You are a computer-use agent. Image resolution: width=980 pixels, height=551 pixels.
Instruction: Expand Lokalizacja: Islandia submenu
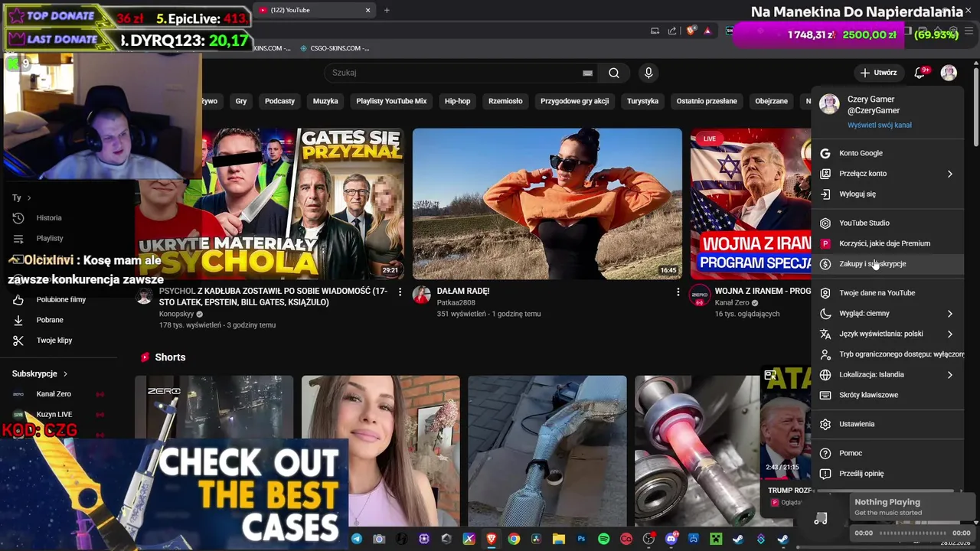pos(949,375)
